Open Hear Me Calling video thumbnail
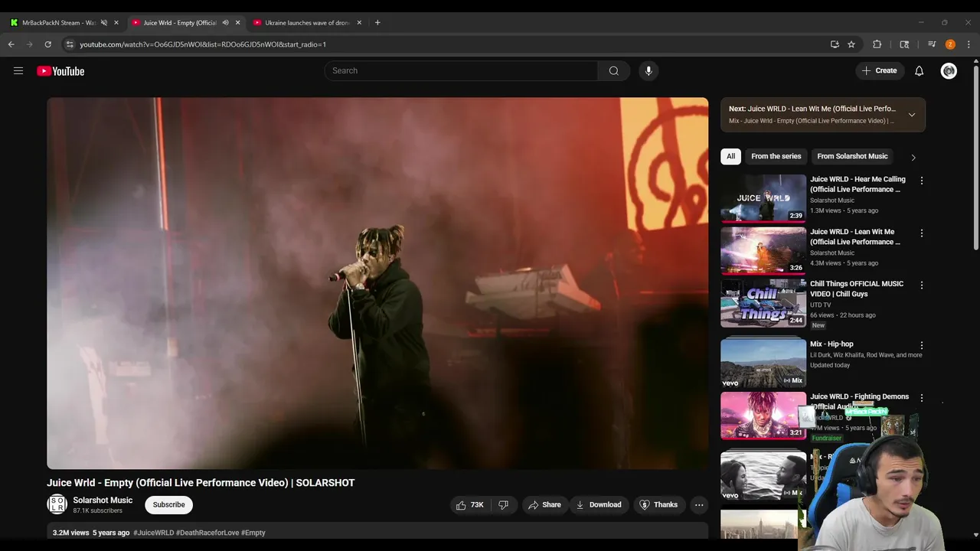Viewport: 980px width, 551px height. [x=763, y=198]
